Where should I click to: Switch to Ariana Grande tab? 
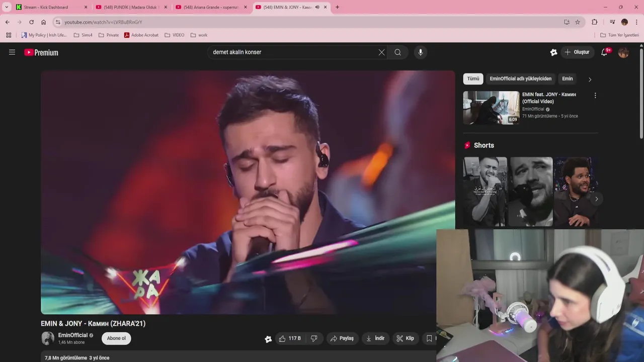pos(211,7)
